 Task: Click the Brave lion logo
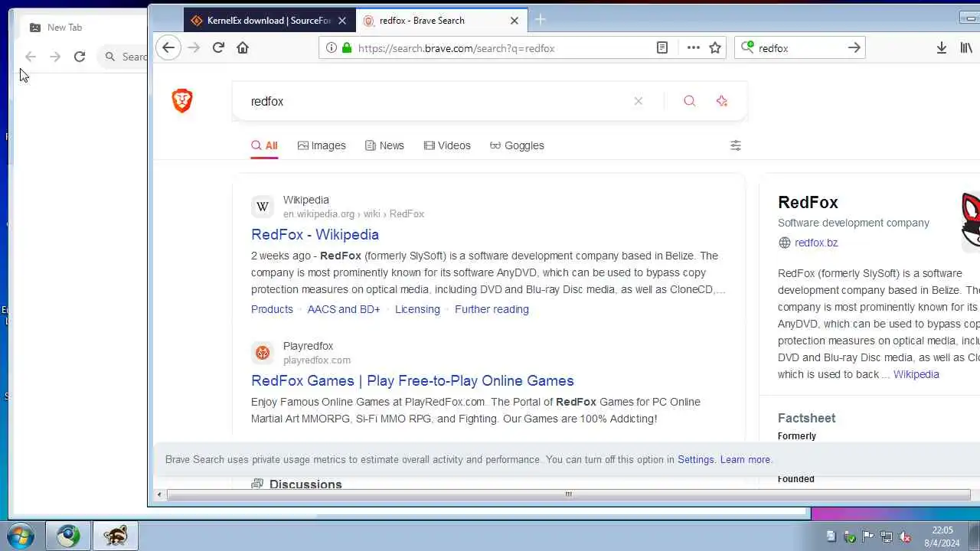(182, 100)
